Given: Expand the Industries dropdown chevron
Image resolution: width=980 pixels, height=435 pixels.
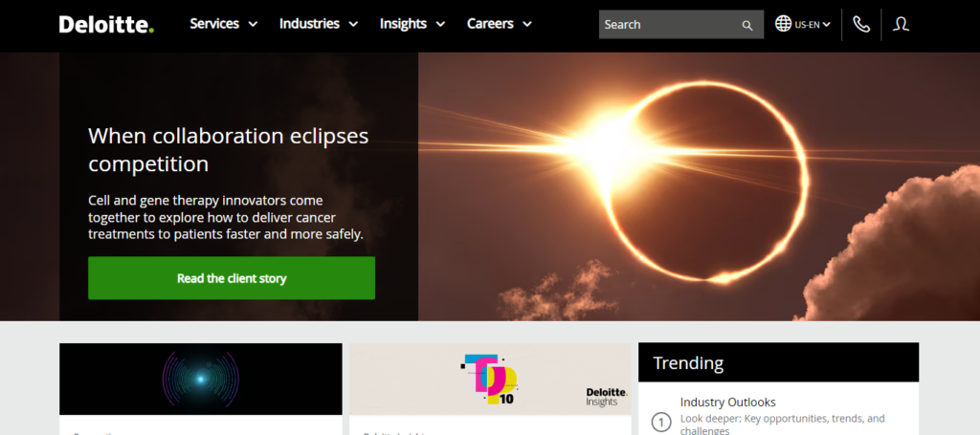Looking at the screenshot, I should pos(353,25).
